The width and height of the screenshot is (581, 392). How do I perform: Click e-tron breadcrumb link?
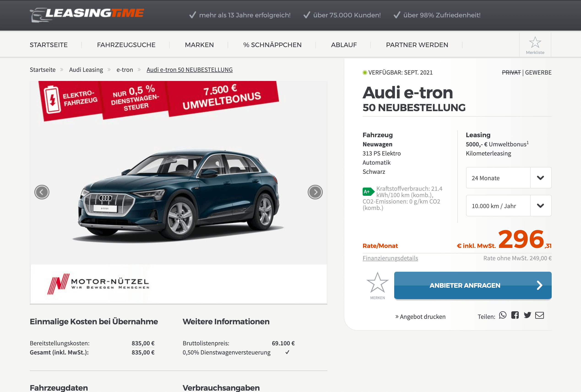click(x=125, y=70)
